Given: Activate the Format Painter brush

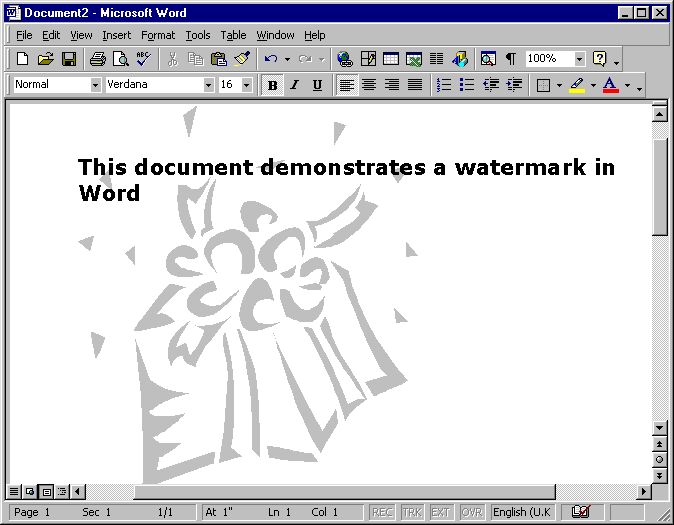Looking at the screenshot, I should pyautogui.click(x=242, y=58).
